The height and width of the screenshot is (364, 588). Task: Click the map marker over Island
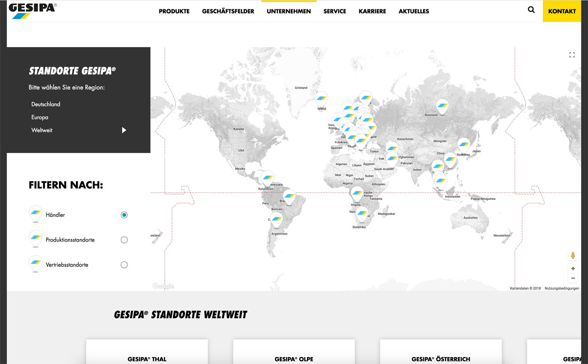coord(321,99)
